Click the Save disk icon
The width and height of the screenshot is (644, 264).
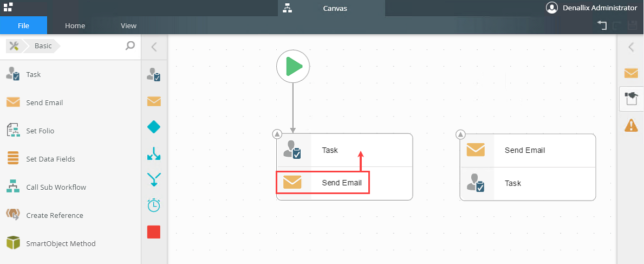pos(633,25)
